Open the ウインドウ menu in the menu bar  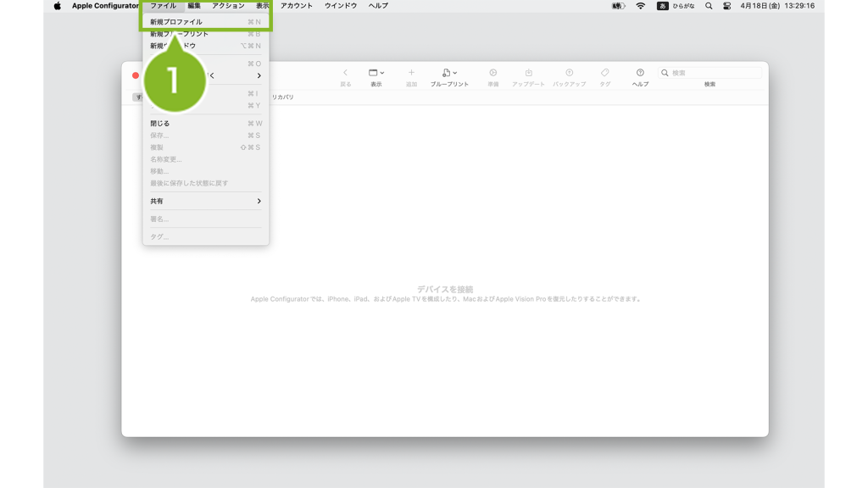tap(341, 6)
